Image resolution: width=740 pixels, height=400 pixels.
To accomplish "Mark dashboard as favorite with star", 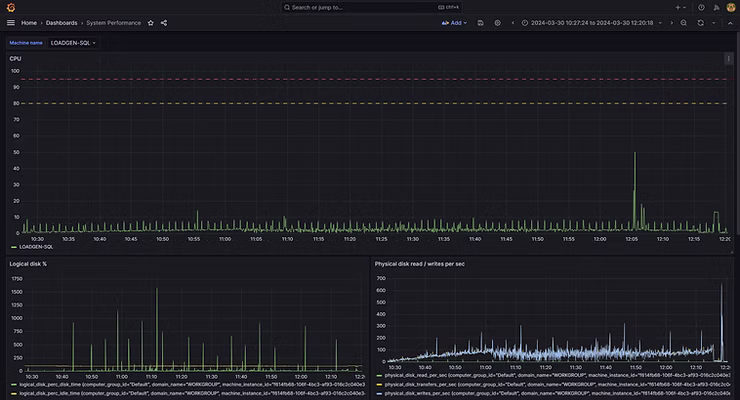I will tap(151, 23).
